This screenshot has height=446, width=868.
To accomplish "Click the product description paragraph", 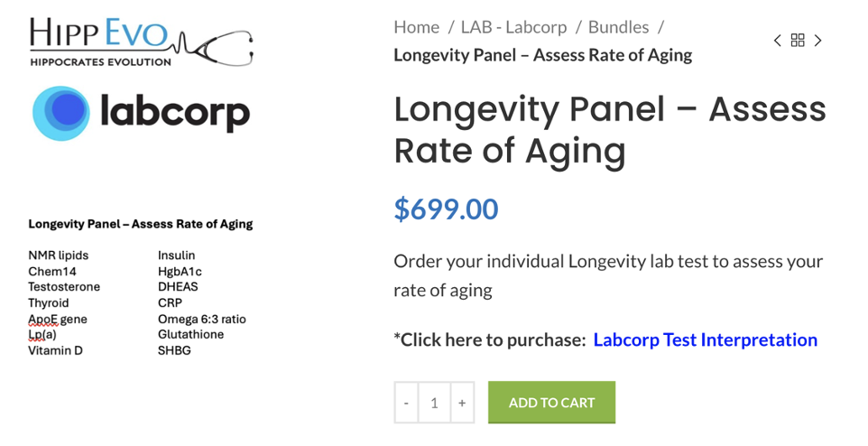I will click(608, 275).
